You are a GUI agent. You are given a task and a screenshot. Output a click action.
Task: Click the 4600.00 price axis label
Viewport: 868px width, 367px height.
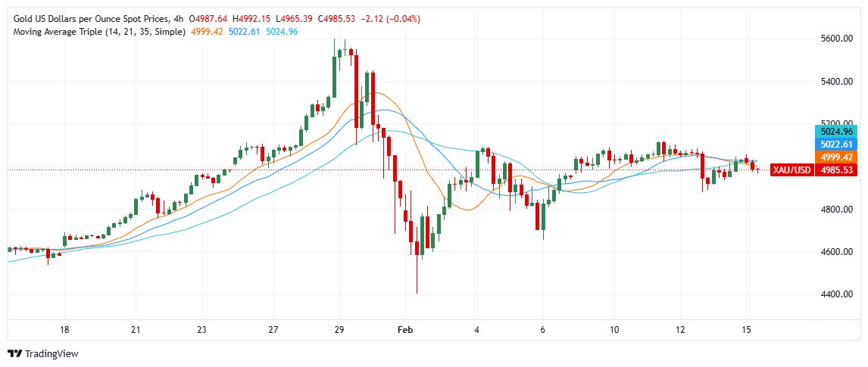coord(836,252)
